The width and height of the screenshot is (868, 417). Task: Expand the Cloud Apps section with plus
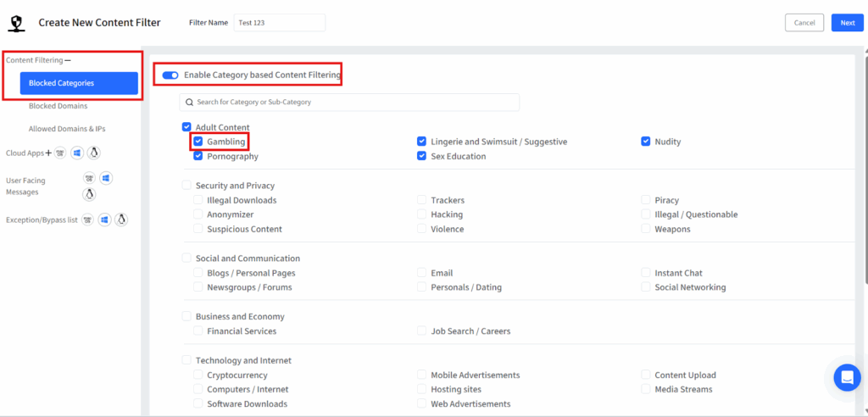[x=48, y=153]
